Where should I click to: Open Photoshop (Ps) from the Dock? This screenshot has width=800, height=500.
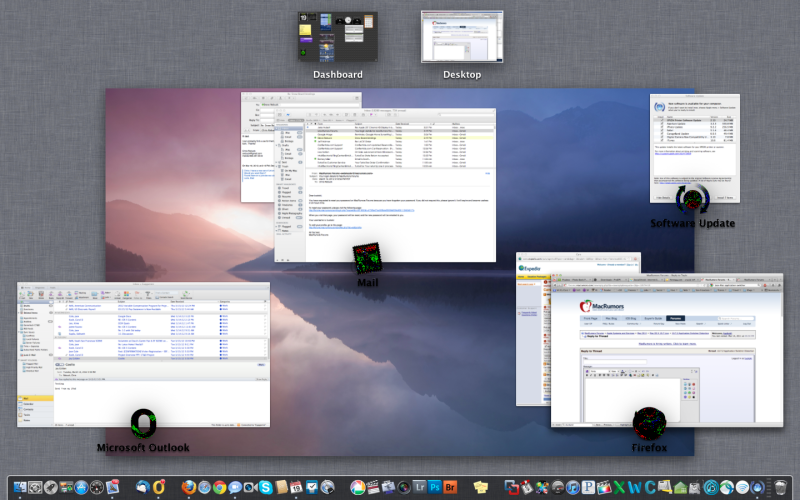coord(434,487)
